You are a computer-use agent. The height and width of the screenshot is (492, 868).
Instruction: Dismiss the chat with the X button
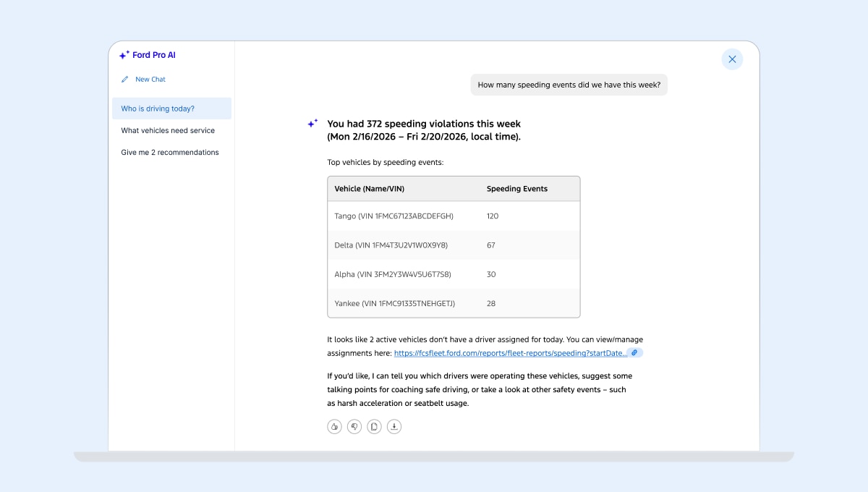pyautogui.click(x=732, y=59)
